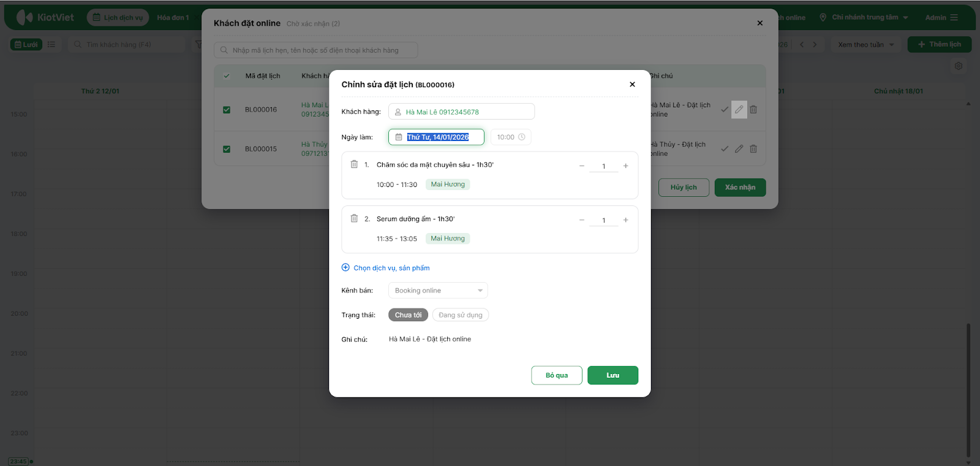Switch to the Lịch dịch vụ tab
980x466 pixels.
(118, 18)
